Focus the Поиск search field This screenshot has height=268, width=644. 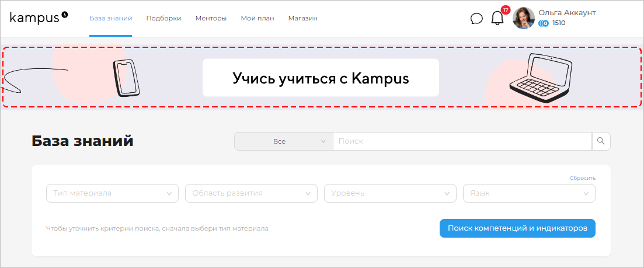click(x=462, y=141)
